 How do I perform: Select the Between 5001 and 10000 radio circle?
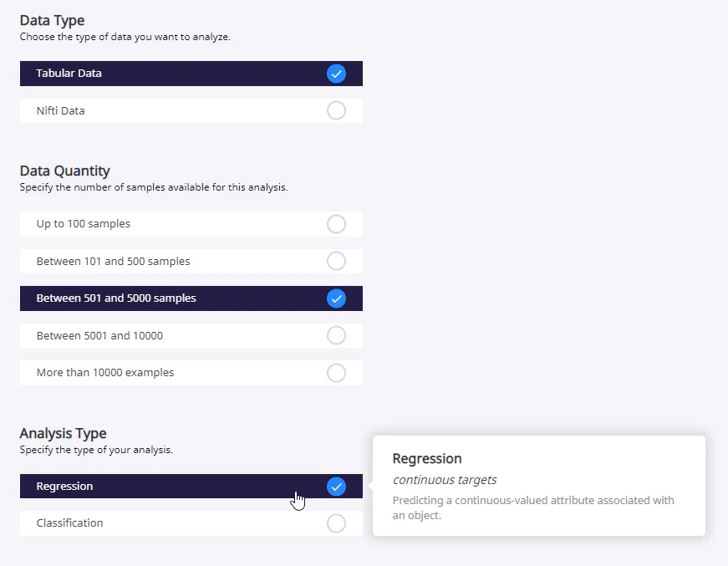[x=336, y=335]
